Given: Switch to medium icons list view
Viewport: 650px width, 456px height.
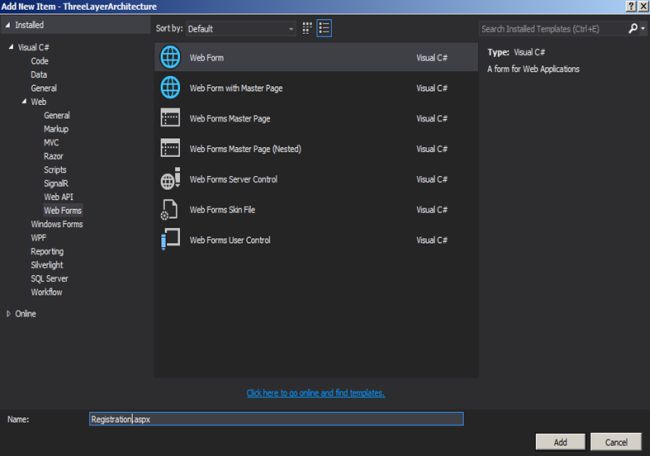Looking at the screenshot, I should tap(324, 28).
